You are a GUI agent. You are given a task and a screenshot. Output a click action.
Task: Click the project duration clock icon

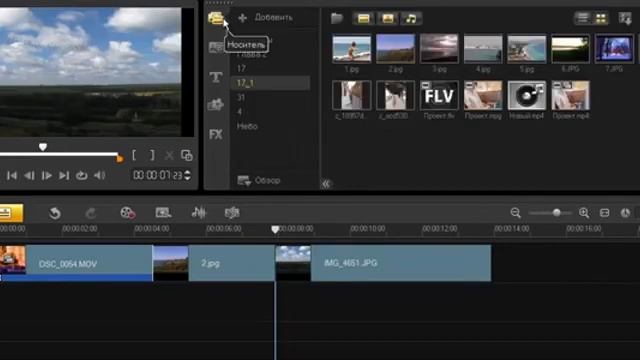pos(625,213)
